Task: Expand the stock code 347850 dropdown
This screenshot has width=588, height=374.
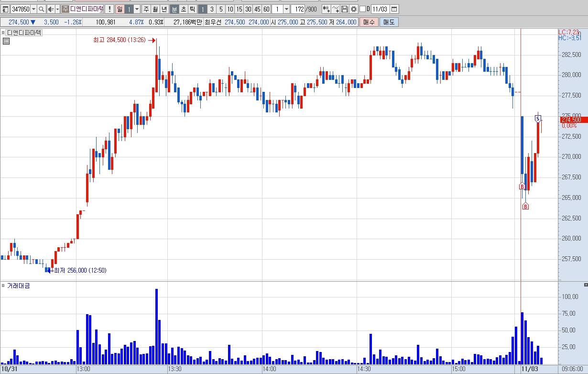Action: click(33, 9)
